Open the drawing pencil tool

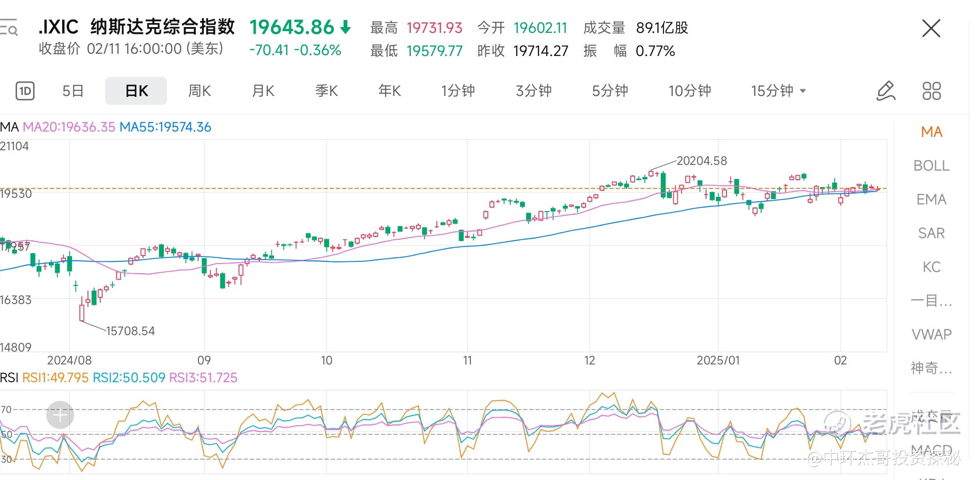coord(885,91)
